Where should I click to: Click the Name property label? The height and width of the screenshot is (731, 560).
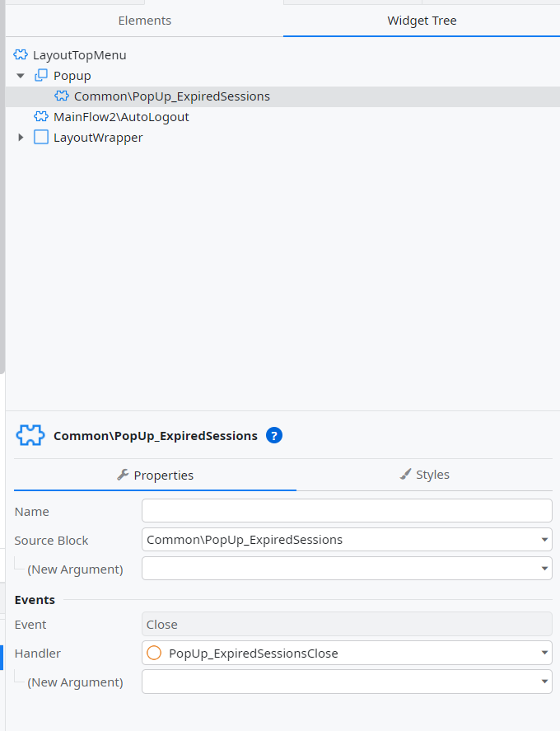tap(31, 512)
